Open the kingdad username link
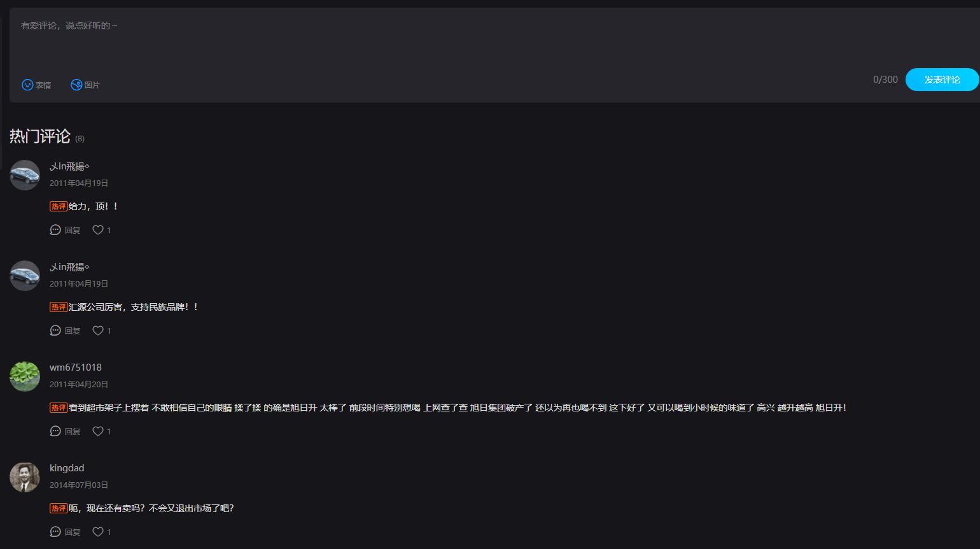Image resolution: width=980 pixels, height=549 pixels. click(x=67, y=468)
